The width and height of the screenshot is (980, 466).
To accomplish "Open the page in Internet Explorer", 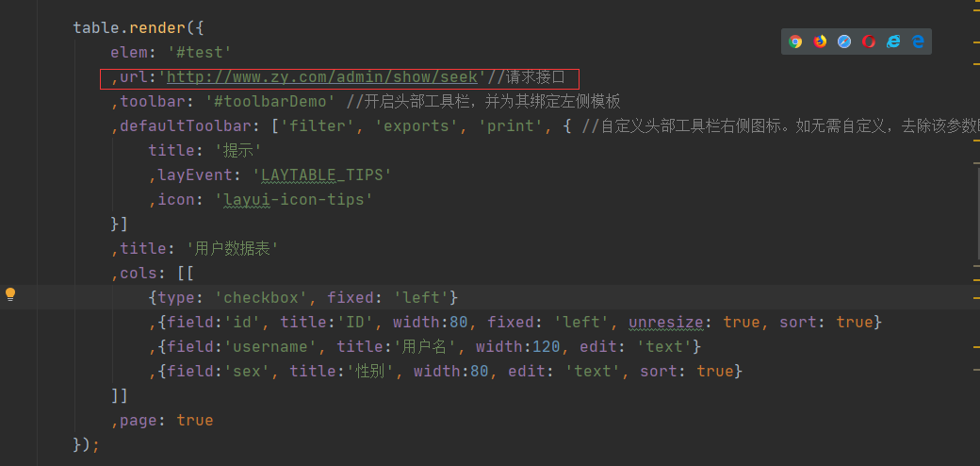I will pos(893,42).
